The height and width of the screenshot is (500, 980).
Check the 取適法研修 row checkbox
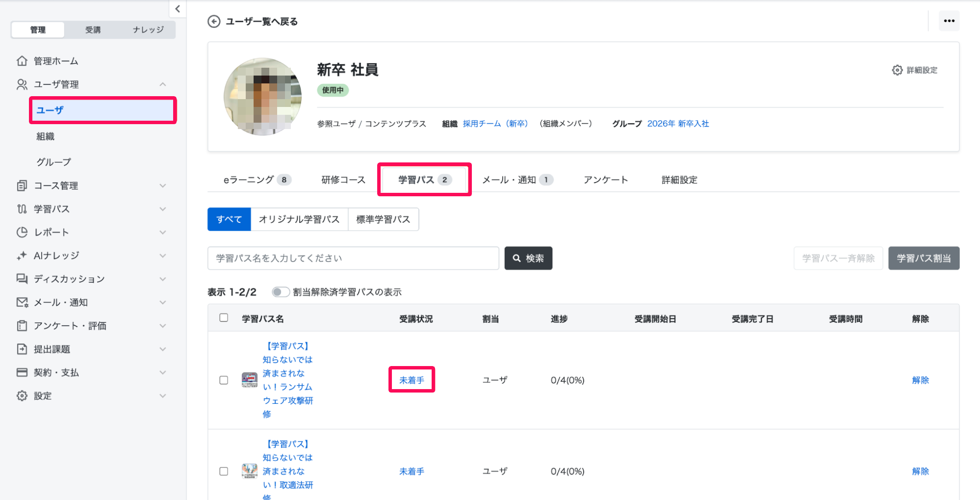click(x=224, y=471)
